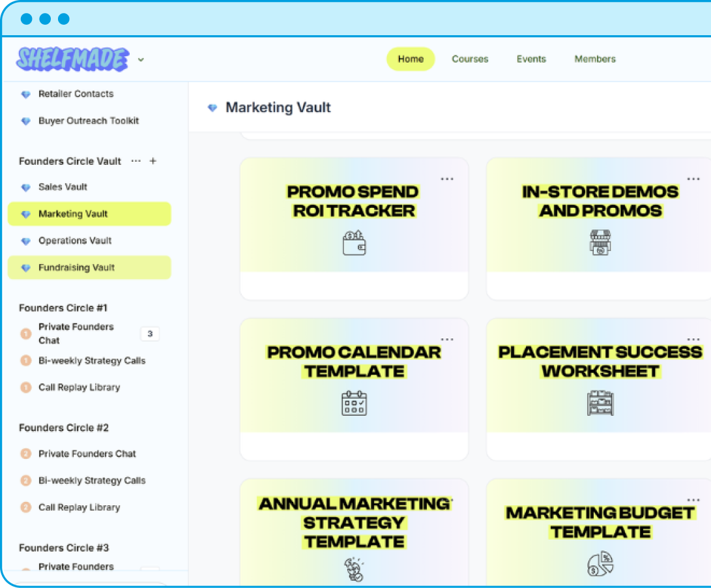The width and height of the screenshot is (711, 588).
Task: Click the pie chart icon on Marketing Budget Template
Action: 600,564
